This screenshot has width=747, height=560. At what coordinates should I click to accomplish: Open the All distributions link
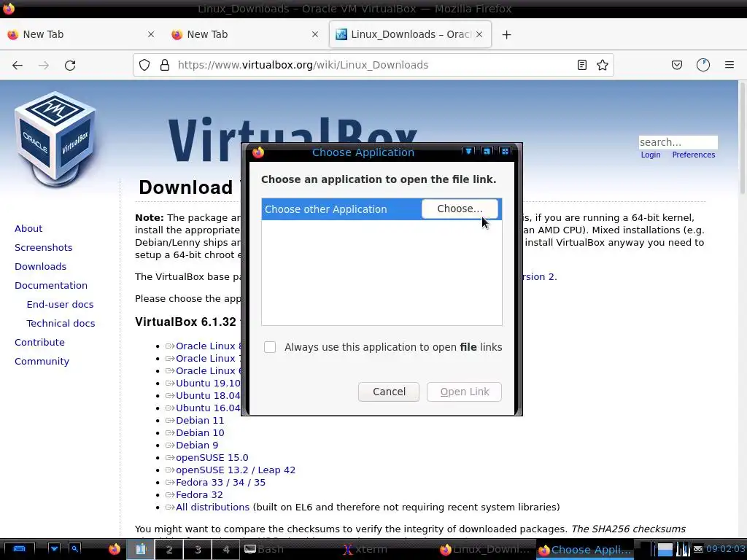(212, 507)
